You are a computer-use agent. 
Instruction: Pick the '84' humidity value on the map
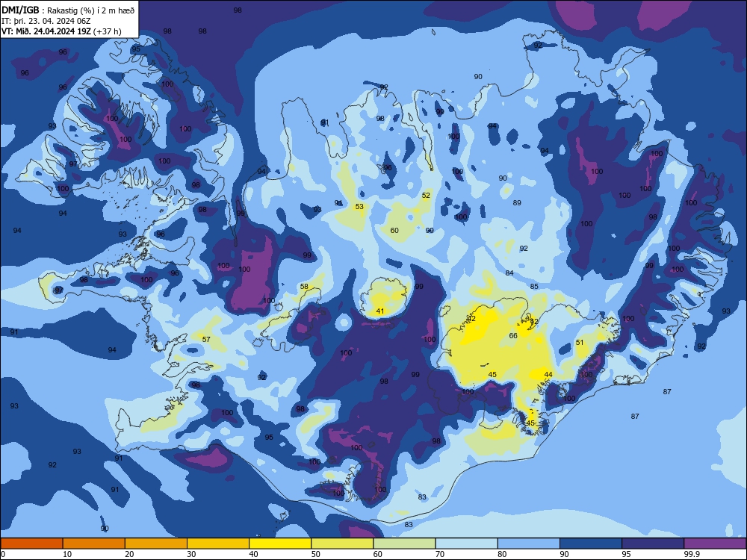coord(509,273)
